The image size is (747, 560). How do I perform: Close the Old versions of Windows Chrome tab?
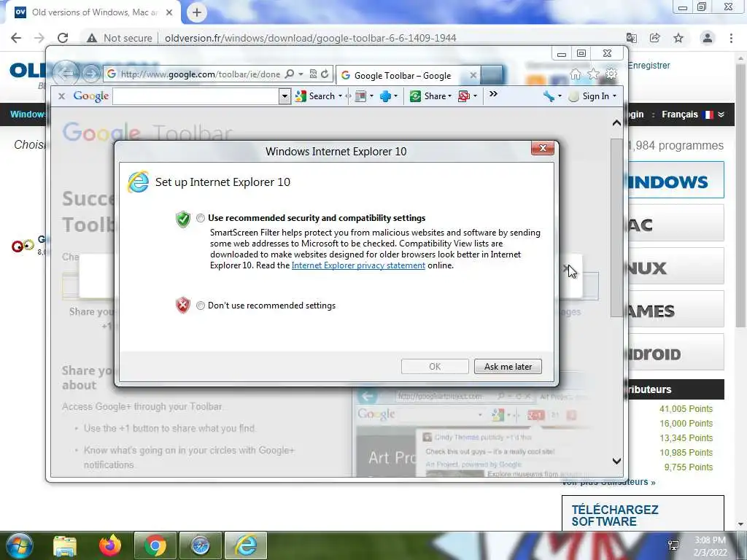(x=169, y=12)
